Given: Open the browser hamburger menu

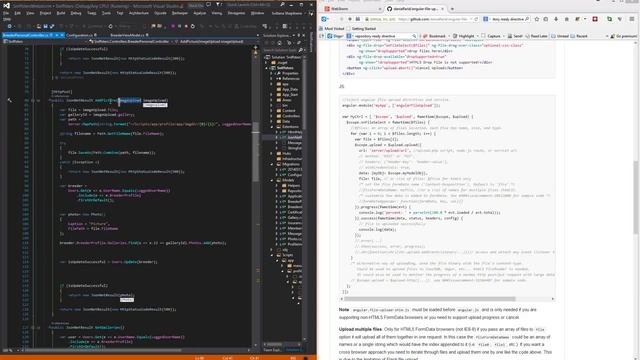Looking at the screenshot, I should point(631,19).
